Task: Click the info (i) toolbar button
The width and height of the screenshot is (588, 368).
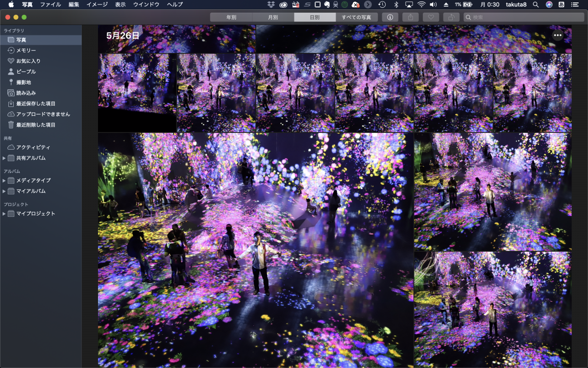Action: 390,17
